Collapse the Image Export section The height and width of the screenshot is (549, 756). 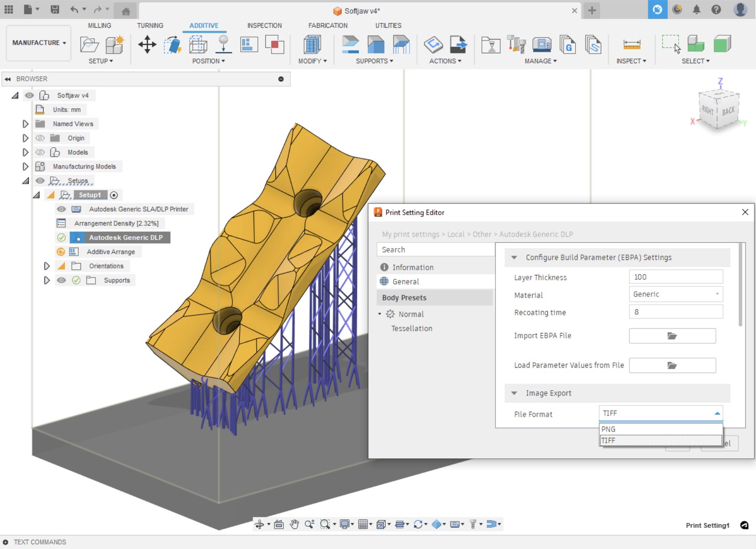click(514, 393)
